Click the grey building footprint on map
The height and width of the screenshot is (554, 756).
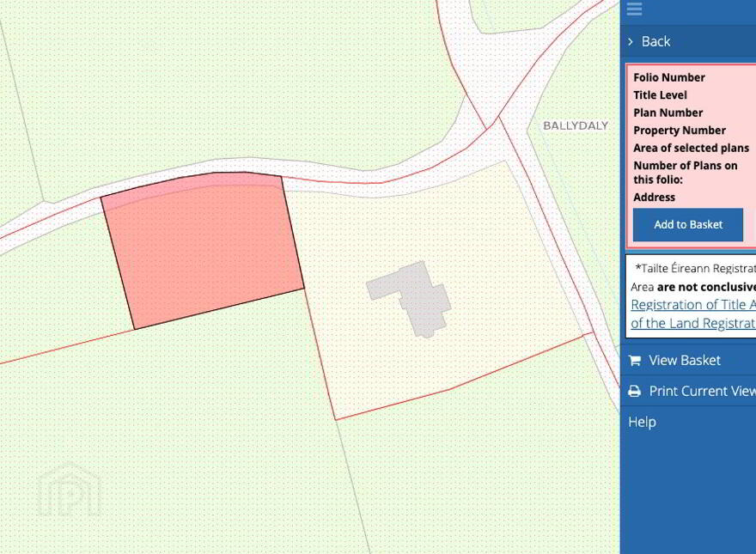410,299
